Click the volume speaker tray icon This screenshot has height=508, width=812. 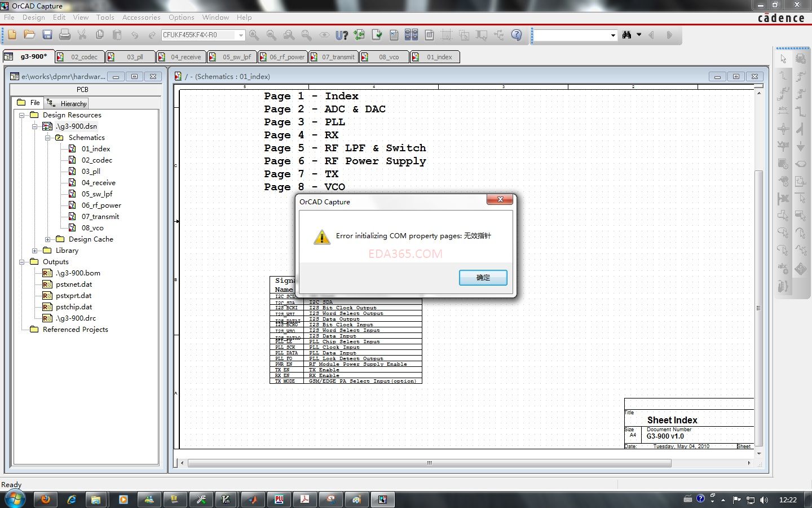tap(764, 500)
